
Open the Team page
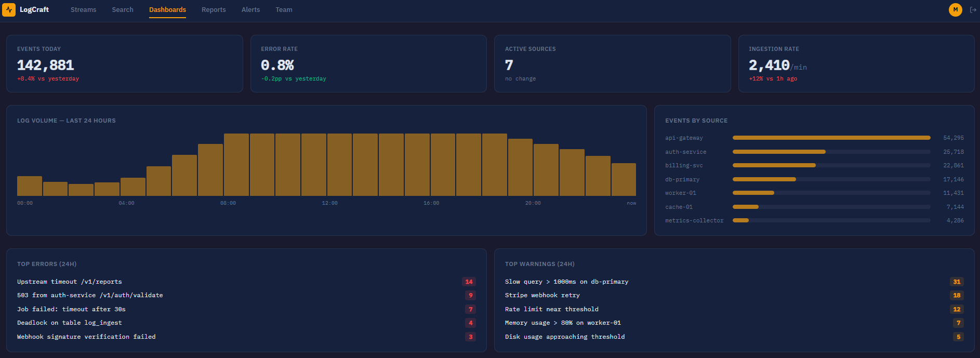284,9
